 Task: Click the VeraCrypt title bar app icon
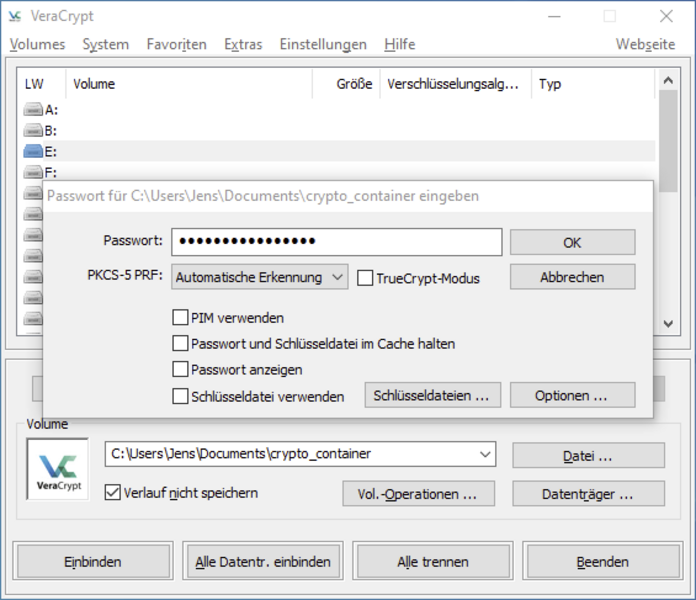point(16,16)
